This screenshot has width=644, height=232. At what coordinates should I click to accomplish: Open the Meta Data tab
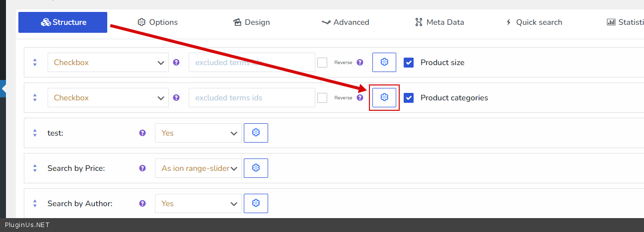click(439, 22)
